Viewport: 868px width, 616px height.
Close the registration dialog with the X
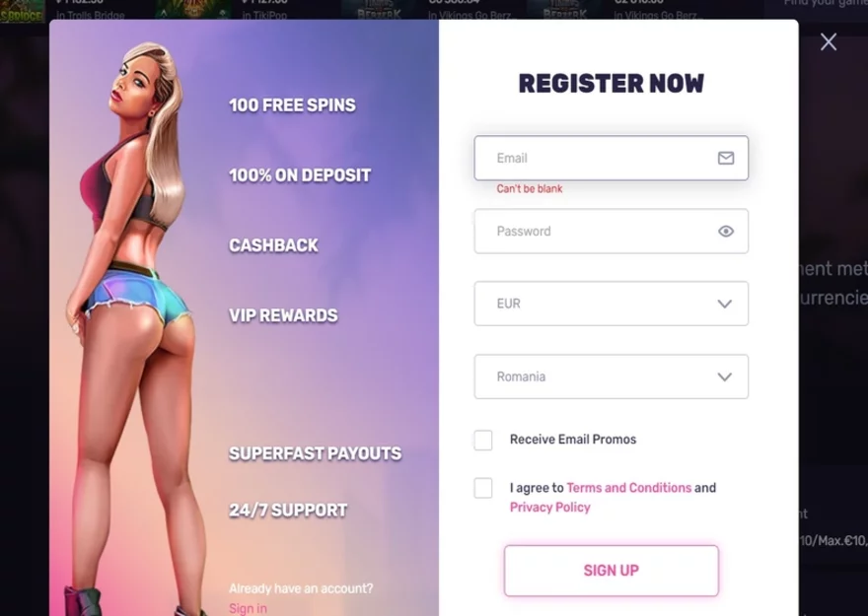click(x=829, y=42)
